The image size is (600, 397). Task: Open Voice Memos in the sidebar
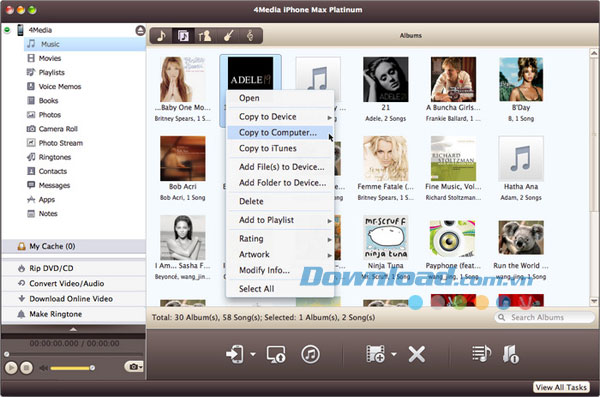59,87
